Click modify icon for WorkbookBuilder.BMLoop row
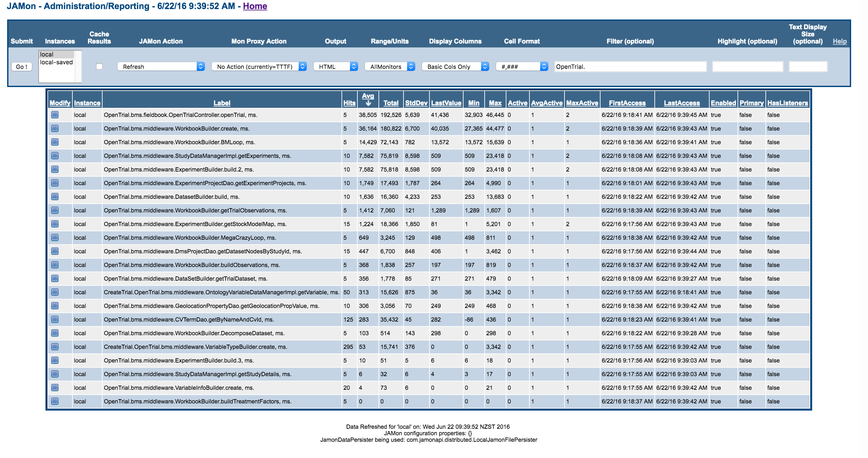868x458 pixels. pyautogui.click(x=55, y=142)
